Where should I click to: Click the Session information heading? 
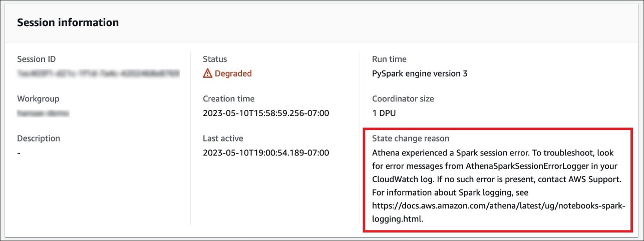[68, 22]
